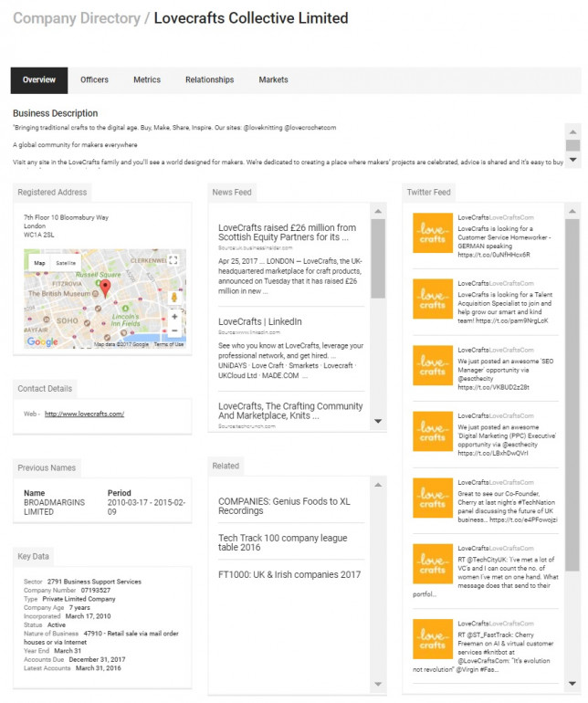
Task: Click LoveCraftsCom handle on first tweet
Action: coord(511,217)
